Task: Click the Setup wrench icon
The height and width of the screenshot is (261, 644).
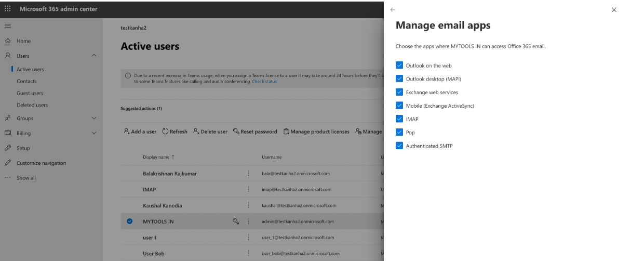Action: 8,148
